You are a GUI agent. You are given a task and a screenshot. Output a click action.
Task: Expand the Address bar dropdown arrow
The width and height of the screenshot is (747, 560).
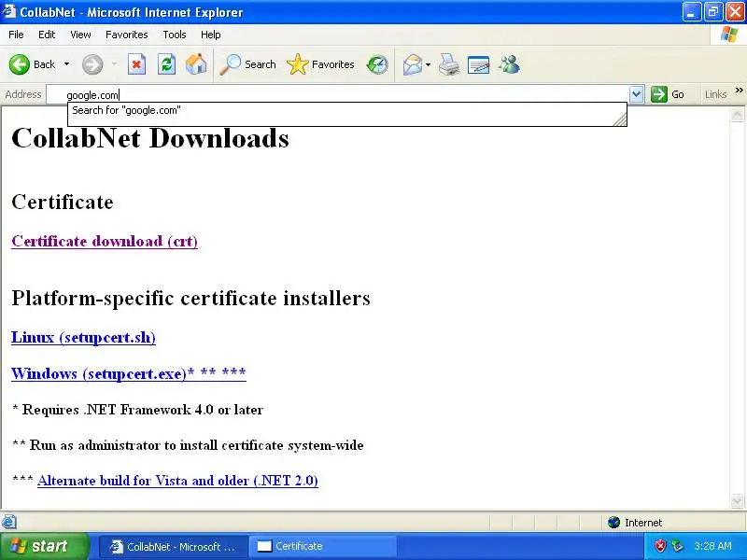click(x=637, y=94)
